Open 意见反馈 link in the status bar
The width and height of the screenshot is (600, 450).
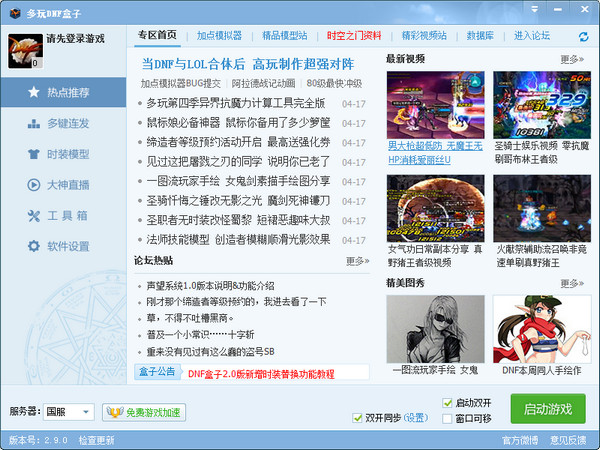(x=568, y=440)
